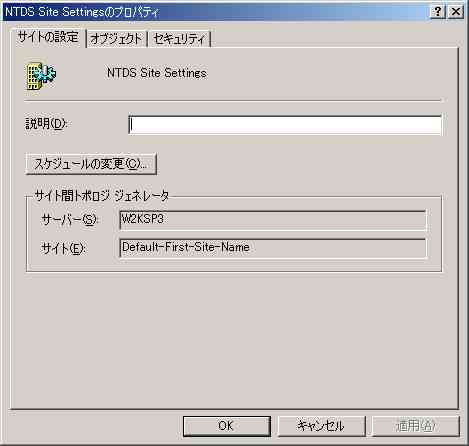Screen dimensions: 469x446
Task: Confirm with the OK button
Action: (x=227, y=426)
